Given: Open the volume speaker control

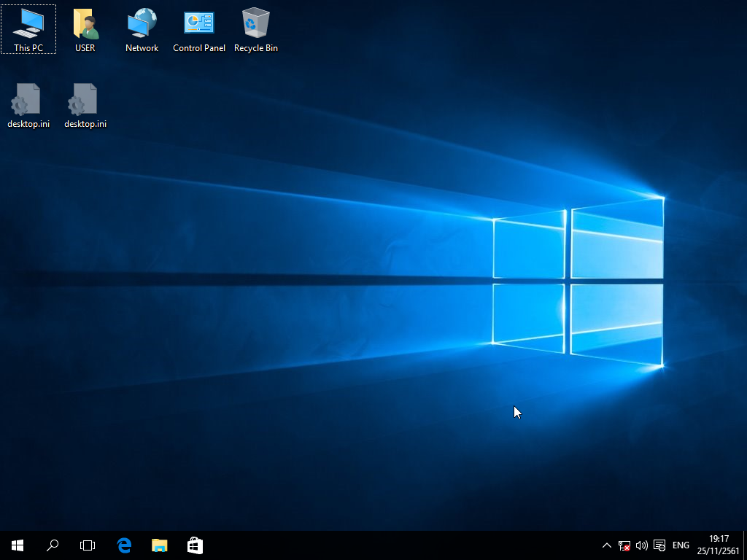Looking at the screenshot, I should 642,545.
